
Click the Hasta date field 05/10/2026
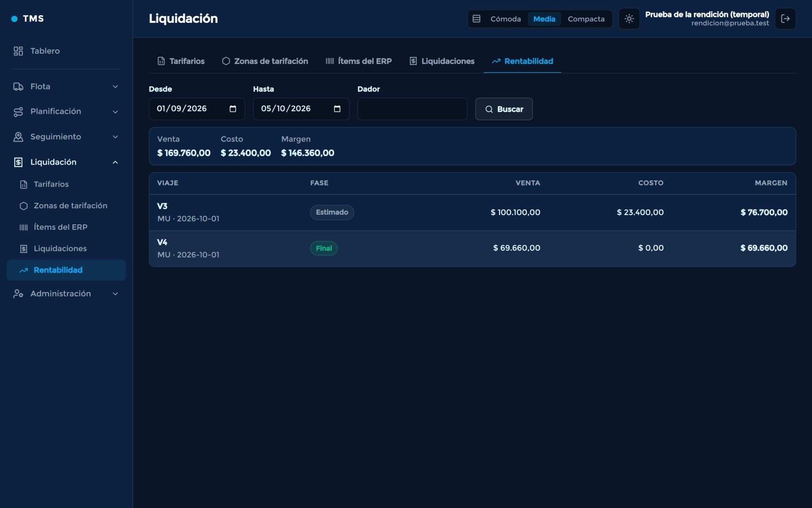pyautogui.click(x=301, y=109)
